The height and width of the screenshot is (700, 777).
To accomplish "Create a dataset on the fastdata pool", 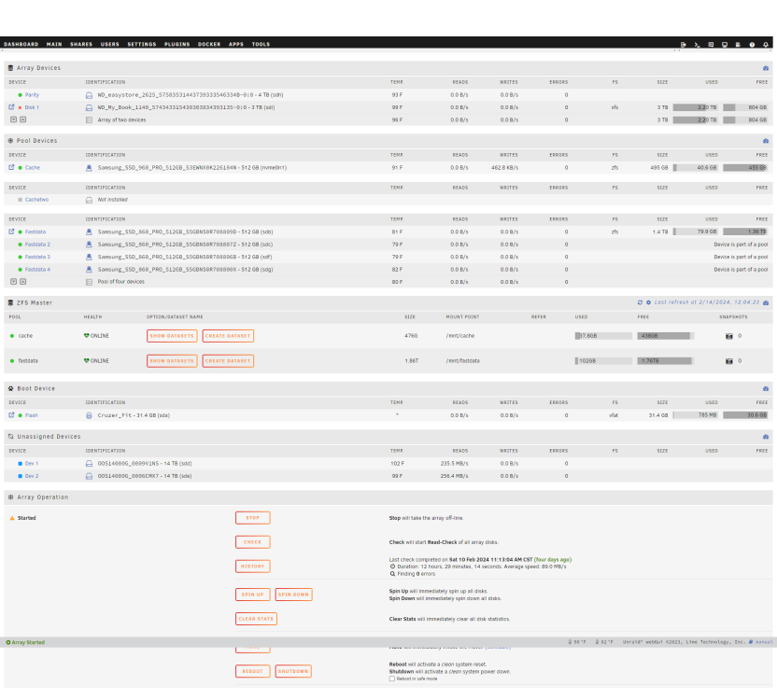I will coord(228,361).
